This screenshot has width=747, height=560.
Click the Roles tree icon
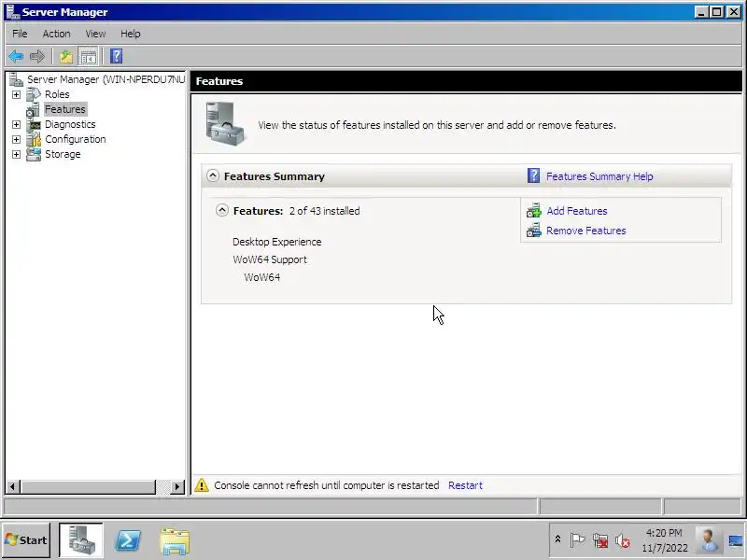coord(34,94)
